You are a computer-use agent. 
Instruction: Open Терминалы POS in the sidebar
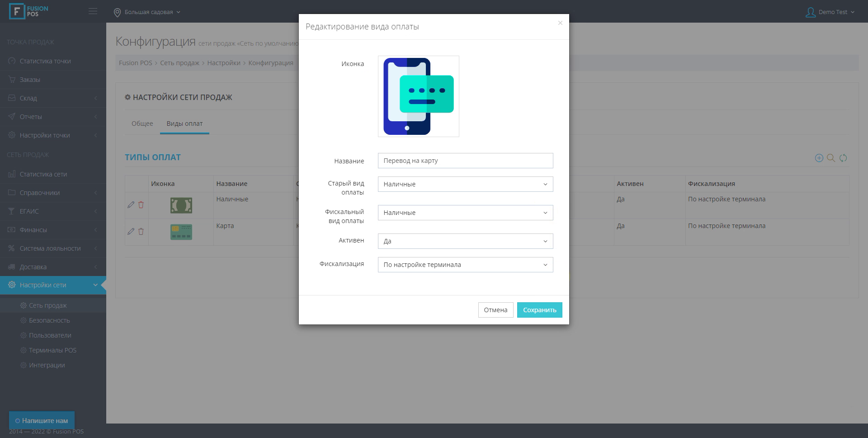(52, 350)
